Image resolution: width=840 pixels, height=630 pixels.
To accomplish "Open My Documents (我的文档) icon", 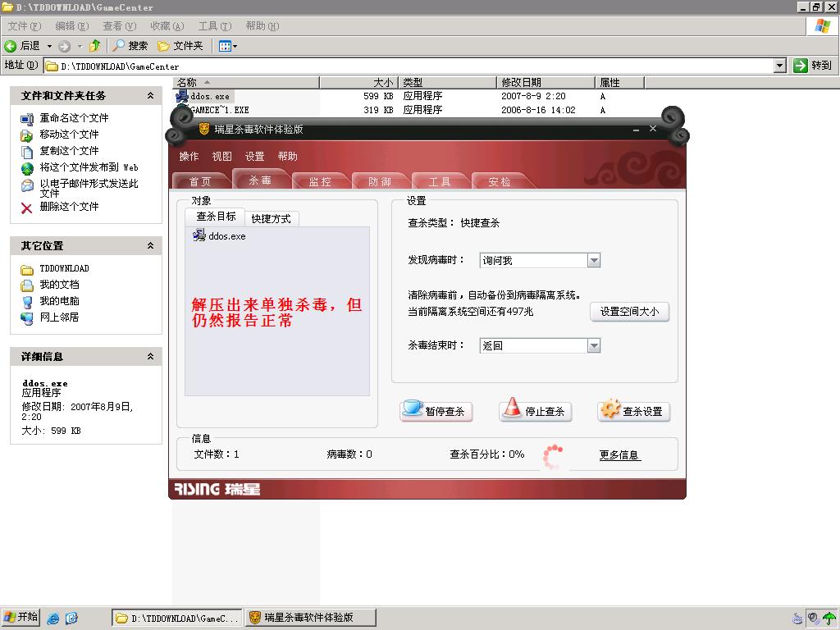I will click(x=27, y=285).
